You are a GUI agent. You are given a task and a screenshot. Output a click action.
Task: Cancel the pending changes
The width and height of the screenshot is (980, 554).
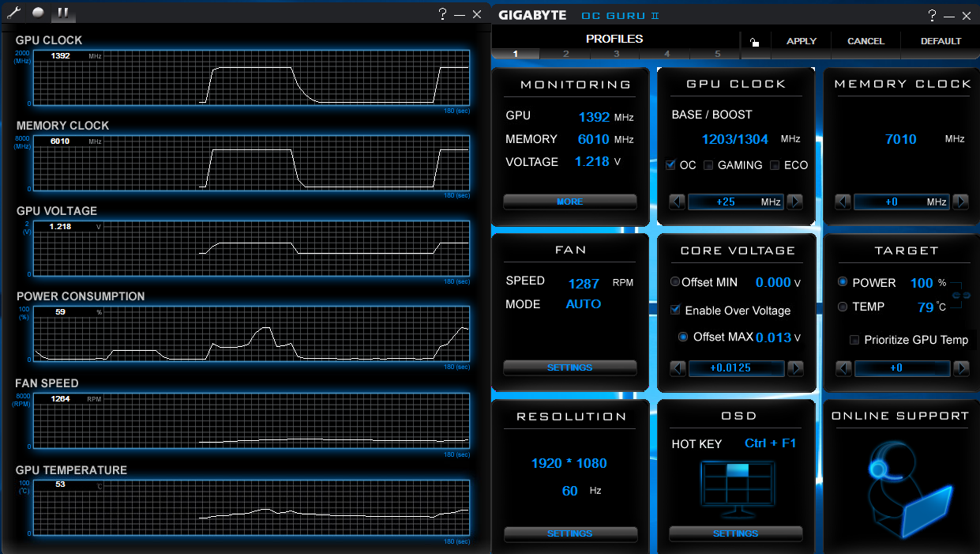click(x=866, y=41)
